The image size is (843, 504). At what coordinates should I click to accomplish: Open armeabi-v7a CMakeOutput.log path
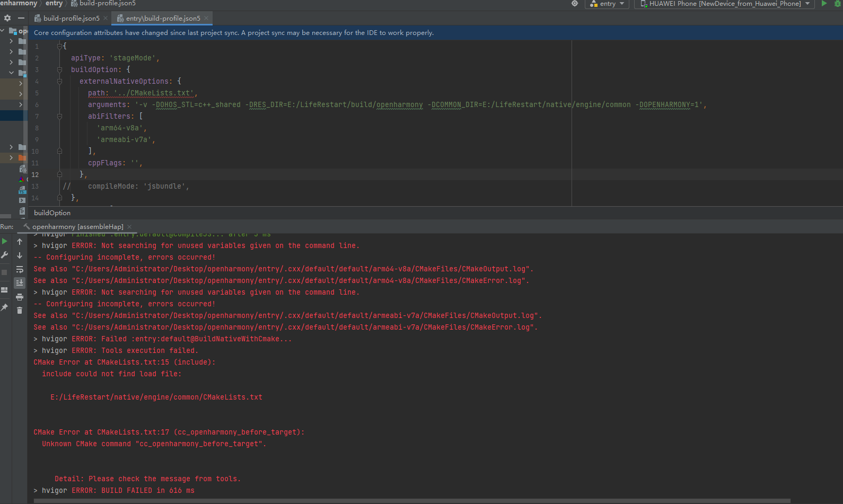pyautogui.click(x=305, y=315)
